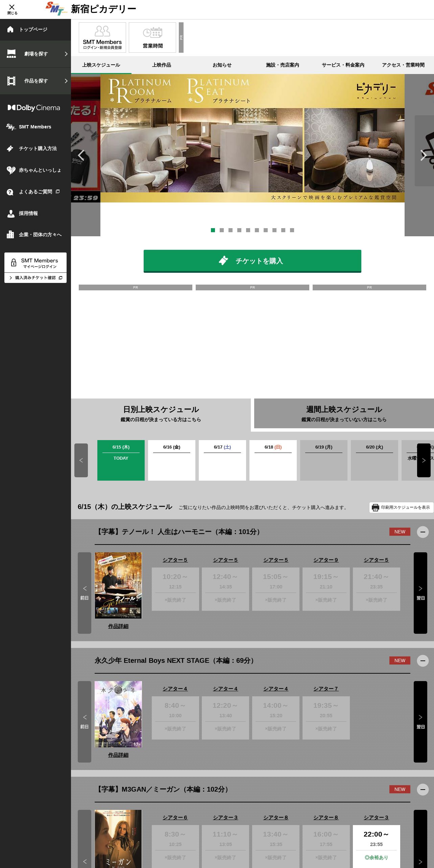
Task: Open SMT Members sidebar link
Action: coord(35,127)
